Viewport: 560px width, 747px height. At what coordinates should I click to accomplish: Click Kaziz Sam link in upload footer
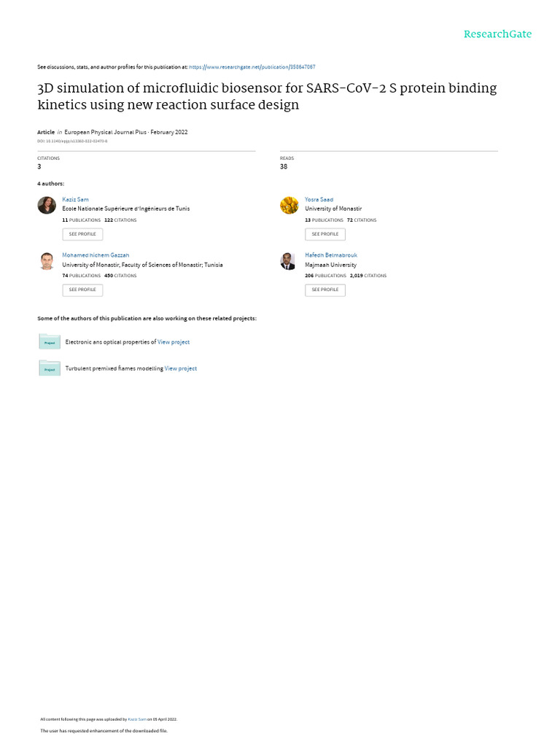(137, 719)
